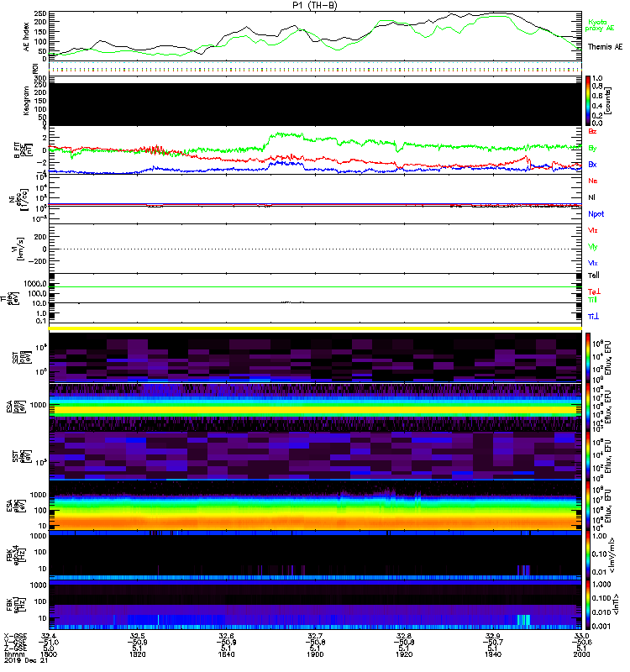Click the FBK nT color bar

point(588,604)
